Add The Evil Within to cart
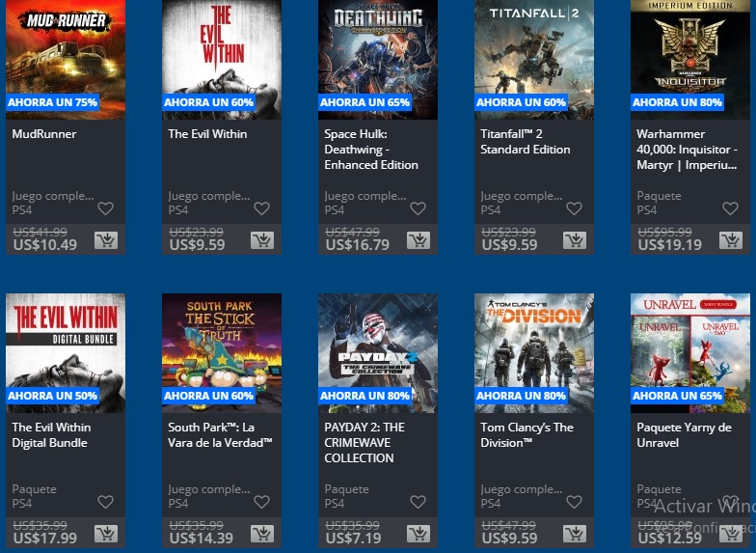 [x=262, y=239]
